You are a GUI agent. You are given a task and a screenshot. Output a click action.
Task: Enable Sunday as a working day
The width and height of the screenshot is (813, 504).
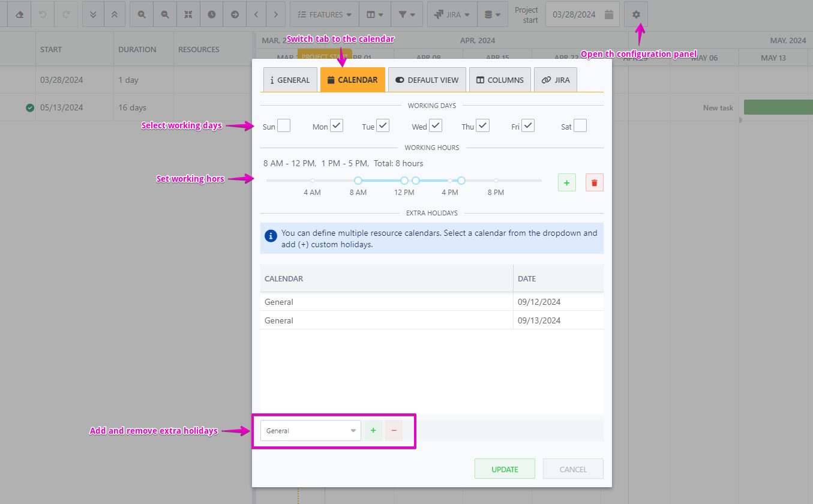click(284, 125)
